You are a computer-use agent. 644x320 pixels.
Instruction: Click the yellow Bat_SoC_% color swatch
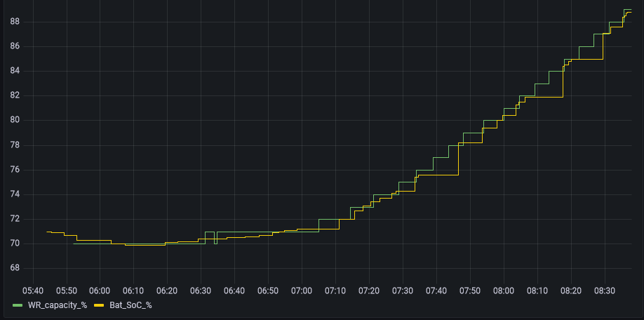100,305
